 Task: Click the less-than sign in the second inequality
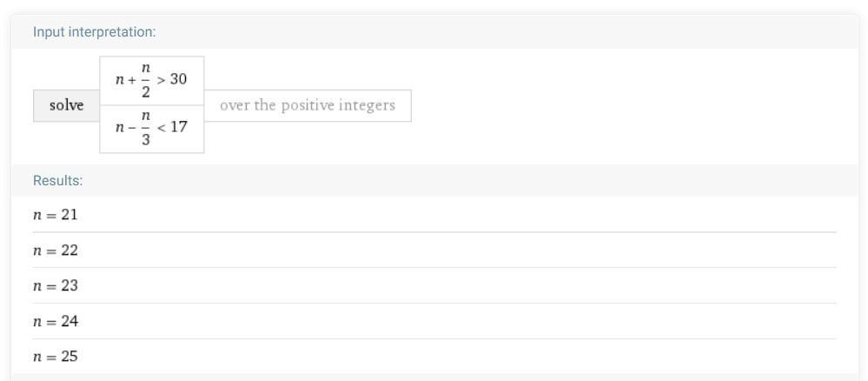[x=161, y=130]
